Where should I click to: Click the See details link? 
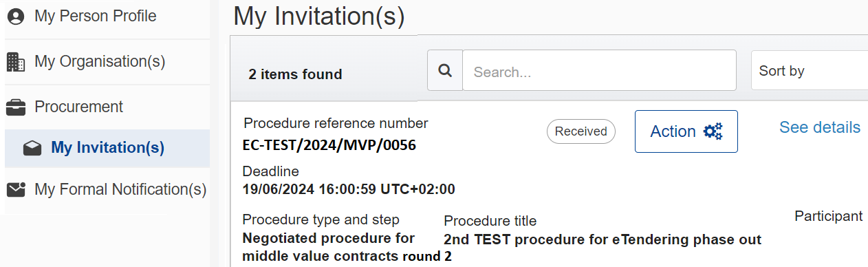[820, 127]
